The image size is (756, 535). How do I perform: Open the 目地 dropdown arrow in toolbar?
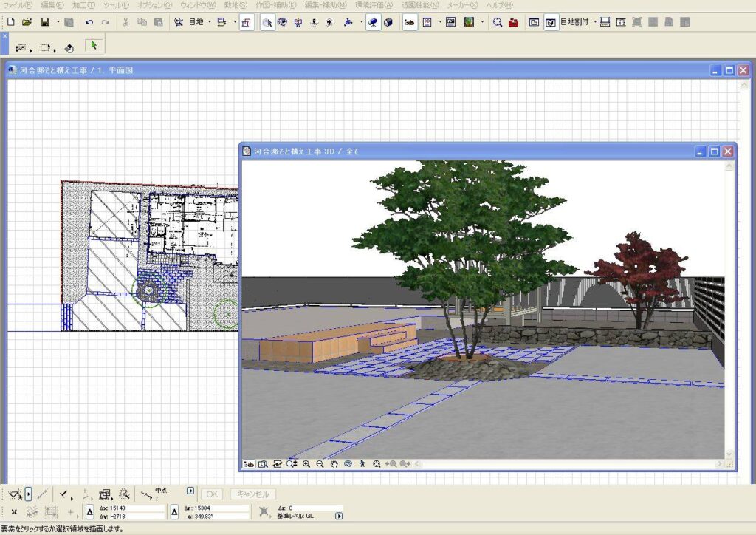pyautogui.click(x=210, y=22)
